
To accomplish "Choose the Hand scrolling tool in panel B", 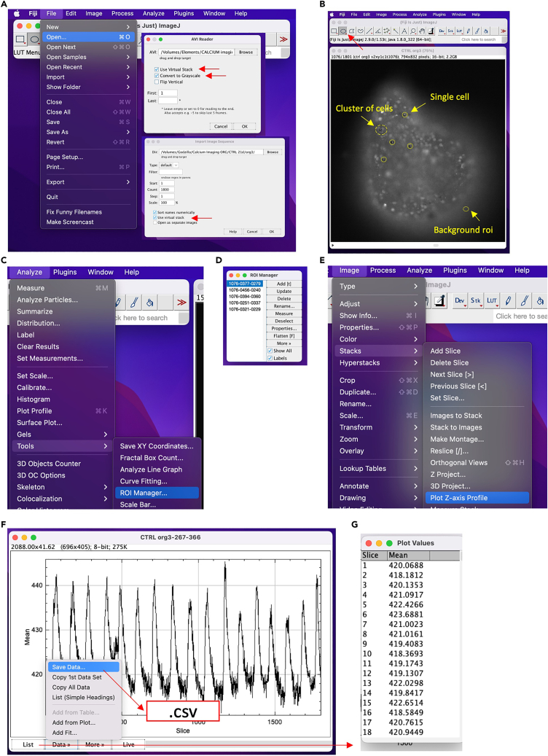I will pos(422,31).
